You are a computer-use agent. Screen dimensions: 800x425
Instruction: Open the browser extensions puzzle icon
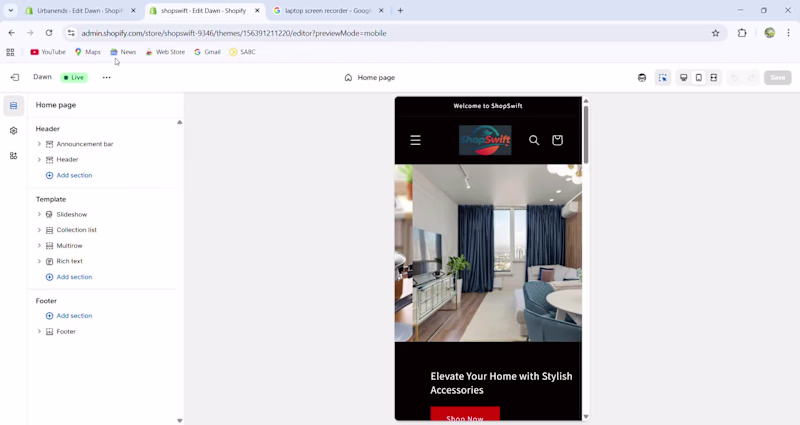pos(742,33)
